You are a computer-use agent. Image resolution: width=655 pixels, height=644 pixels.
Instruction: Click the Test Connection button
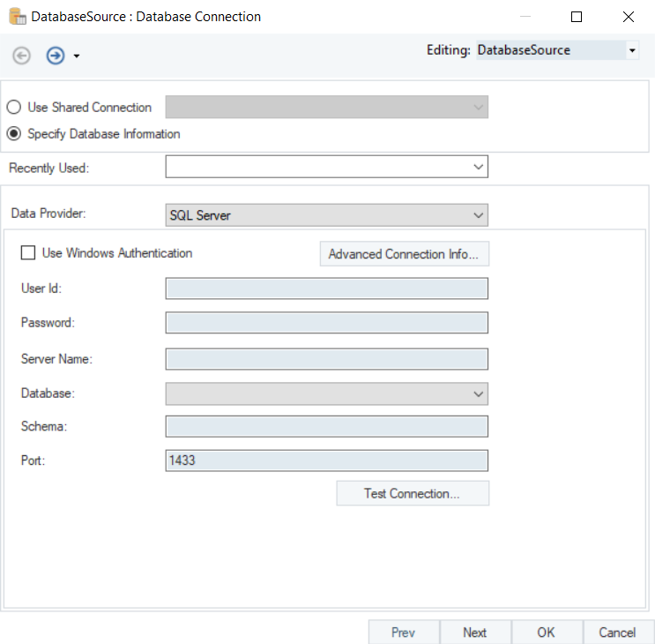pos(413,493)
